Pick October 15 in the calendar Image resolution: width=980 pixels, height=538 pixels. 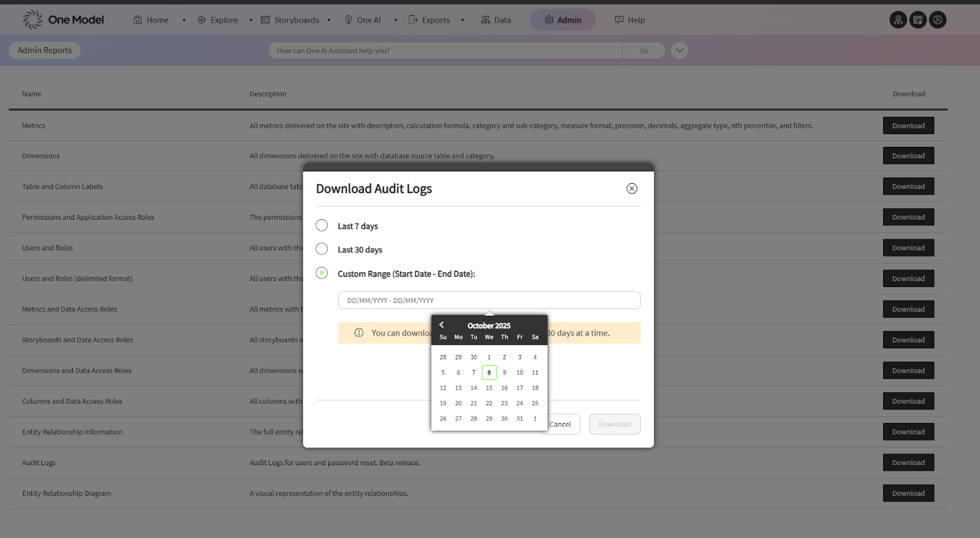coord(489,388)
